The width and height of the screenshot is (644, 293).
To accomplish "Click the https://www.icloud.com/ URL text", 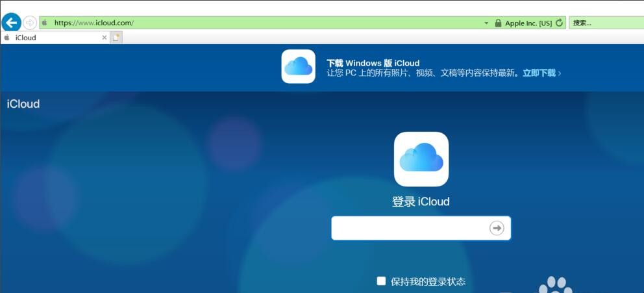I will pyautogui.click(x=94, y=23).
